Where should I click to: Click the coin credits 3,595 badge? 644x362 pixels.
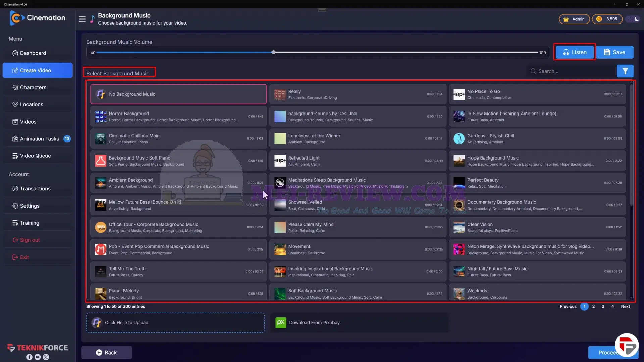pos(607,19)
